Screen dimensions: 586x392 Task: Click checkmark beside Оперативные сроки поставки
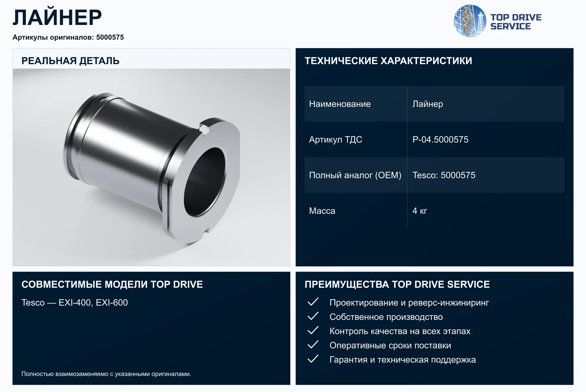313,345
